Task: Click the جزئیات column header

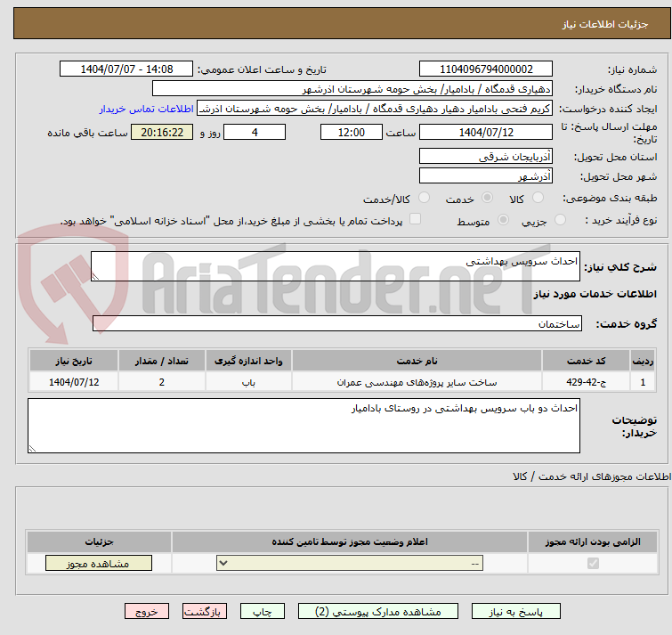Action: coord(99,541)
